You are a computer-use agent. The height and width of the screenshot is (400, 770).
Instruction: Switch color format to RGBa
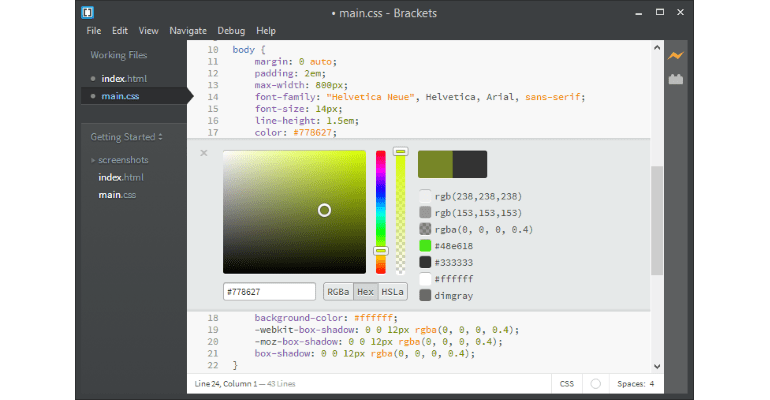click(338, 292)
